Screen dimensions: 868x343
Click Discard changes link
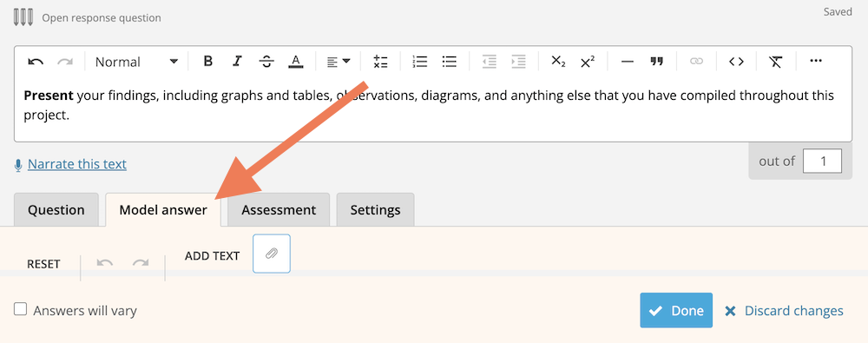coord(784,311)
